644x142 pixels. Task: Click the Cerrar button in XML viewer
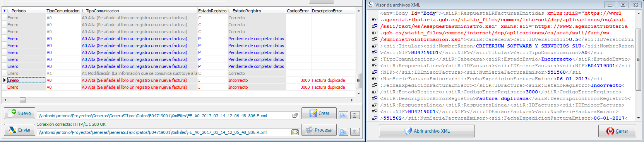(617, 131)
